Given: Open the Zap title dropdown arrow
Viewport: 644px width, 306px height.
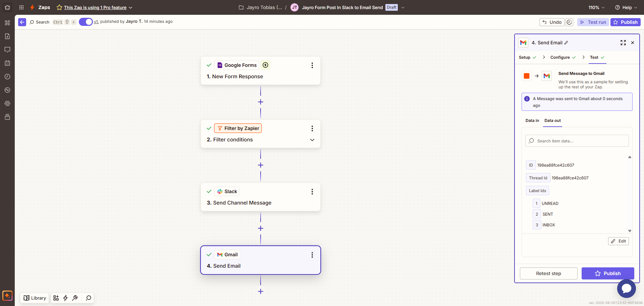Looking at the screenshot, I should tap(403, 7).
